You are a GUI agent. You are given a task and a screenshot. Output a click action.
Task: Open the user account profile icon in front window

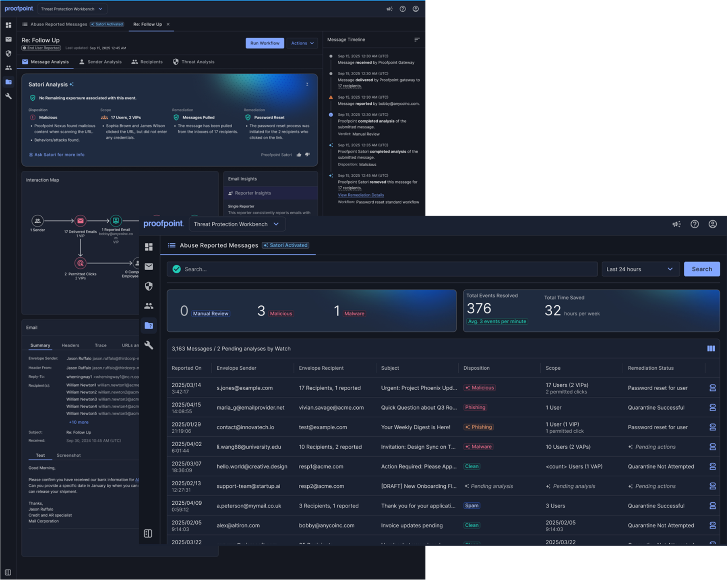712,224
